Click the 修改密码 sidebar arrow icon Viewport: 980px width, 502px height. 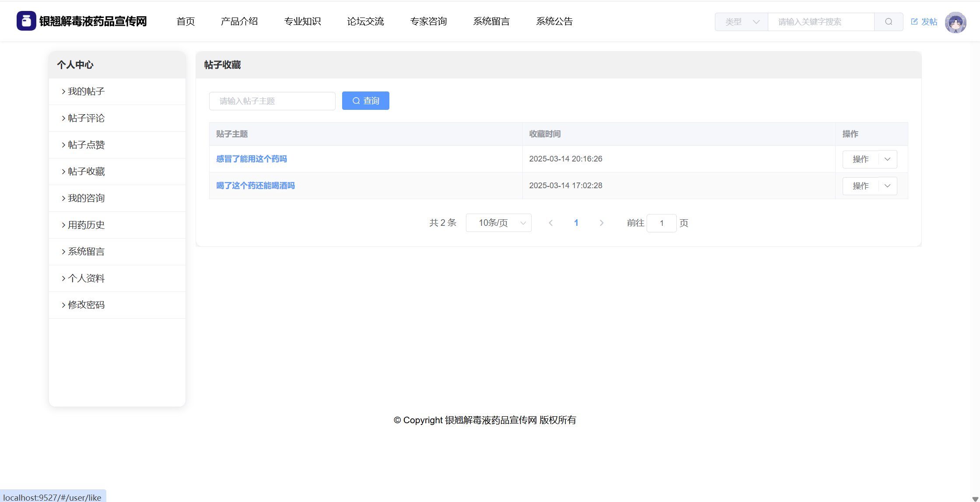pos(63,305)
